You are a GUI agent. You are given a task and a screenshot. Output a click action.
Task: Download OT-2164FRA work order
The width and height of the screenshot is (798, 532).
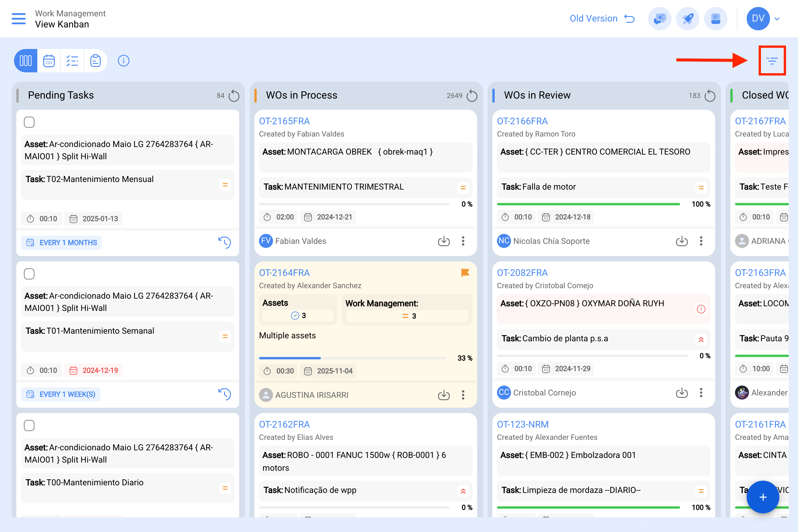tap(444, 395)
